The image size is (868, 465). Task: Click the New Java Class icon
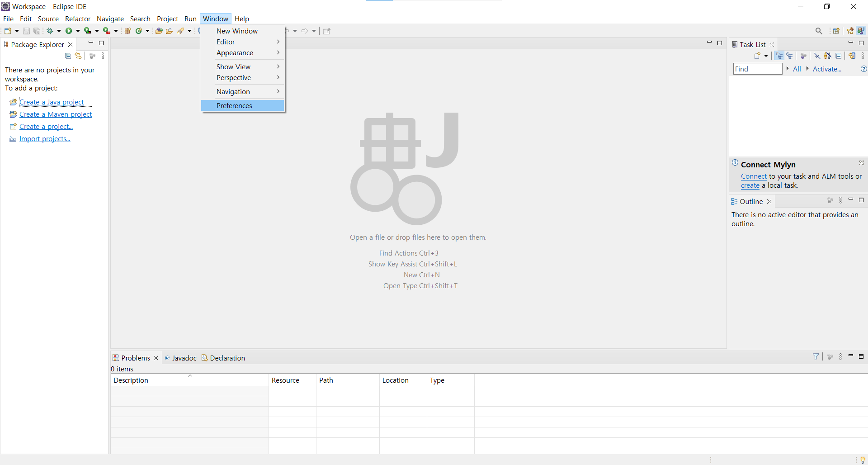pyautogui.click(x=139, y=31)
